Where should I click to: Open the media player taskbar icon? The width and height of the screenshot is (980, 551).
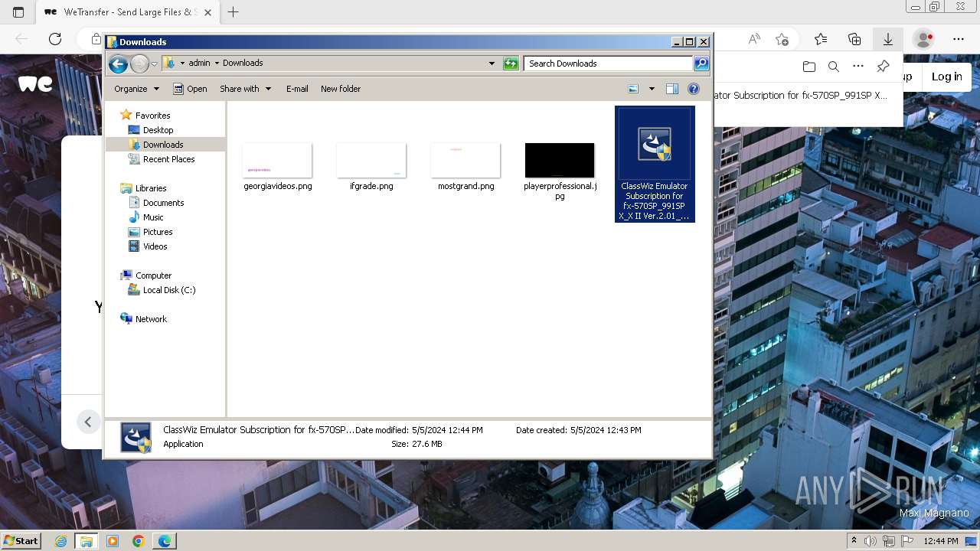[113, 541]
